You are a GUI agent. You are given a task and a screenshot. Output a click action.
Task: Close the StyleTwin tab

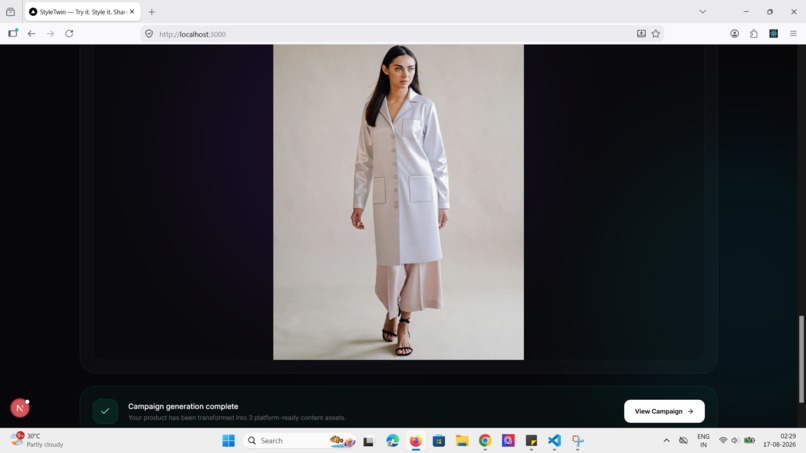132,12
